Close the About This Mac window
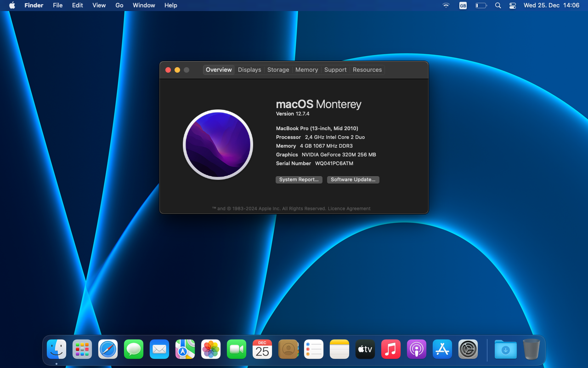This screenshot has width=588, height=368. [x=168, y=70]
